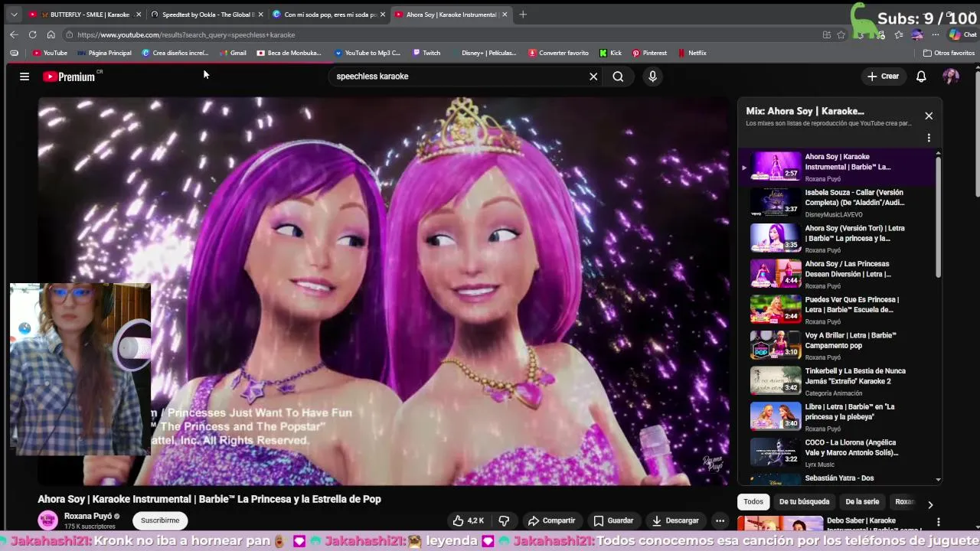Close the Mix playlist panel
The image size is (980, 551).
point(929,116)
